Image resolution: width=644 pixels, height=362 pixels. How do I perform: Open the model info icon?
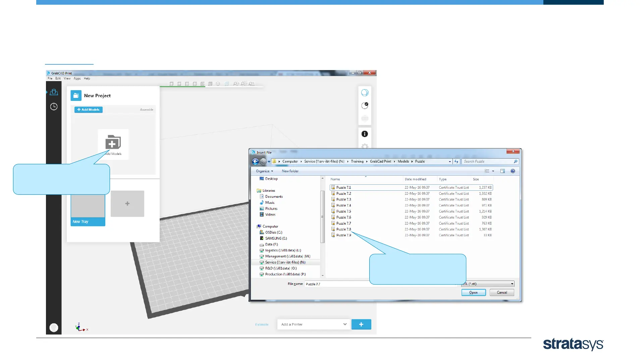click(365, 134)
